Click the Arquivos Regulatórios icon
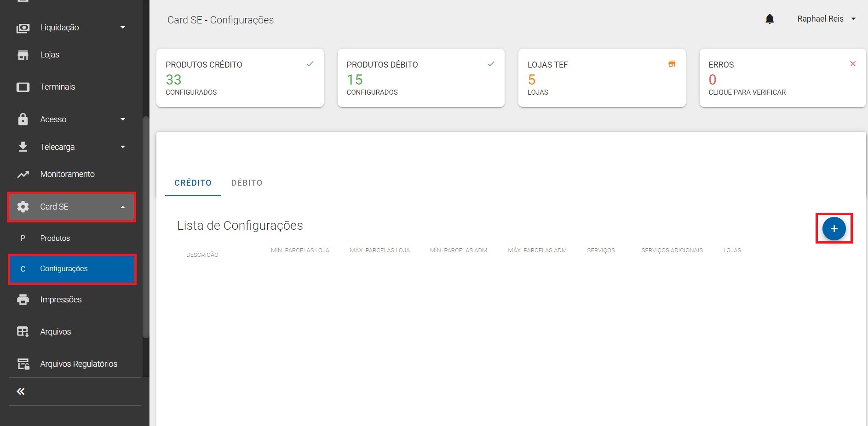The image size is (868, 426). click(23, 364)
